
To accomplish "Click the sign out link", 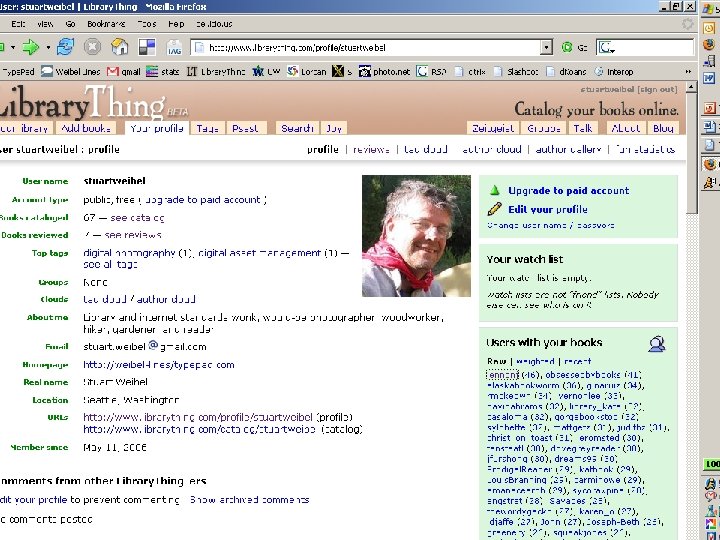I will (658, 90).
